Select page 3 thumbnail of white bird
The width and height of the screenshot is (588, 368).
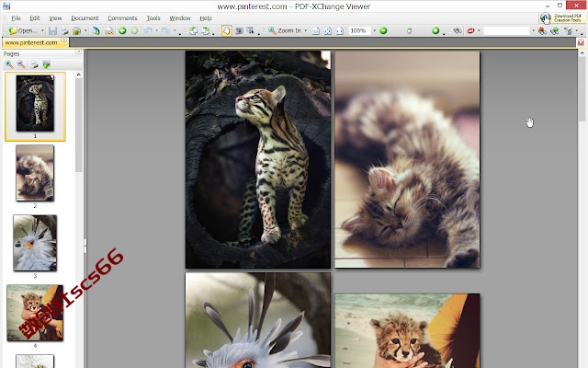coord(35,243)
